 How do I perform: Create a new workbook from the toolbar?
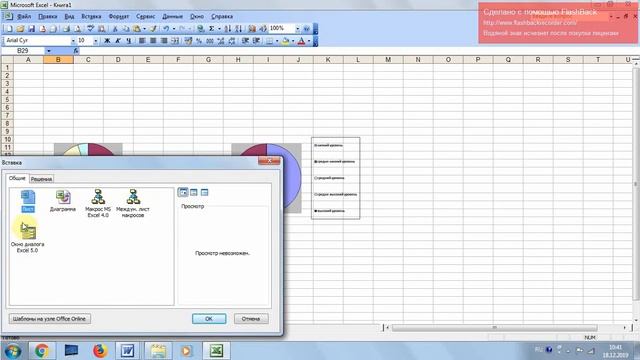point(9,29)
